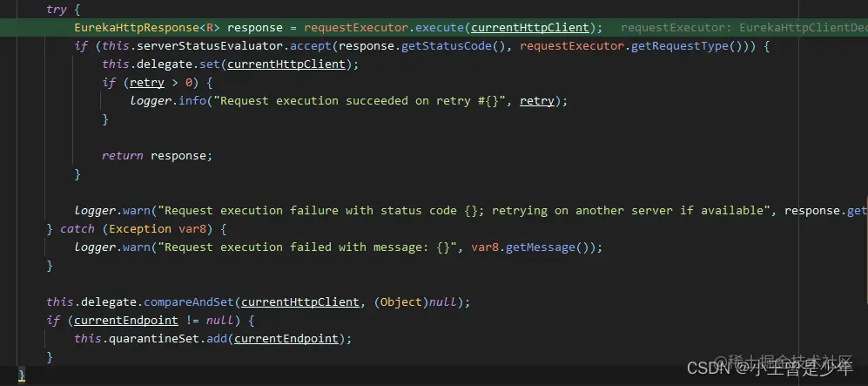Click the execute method call

click(440, 28)
